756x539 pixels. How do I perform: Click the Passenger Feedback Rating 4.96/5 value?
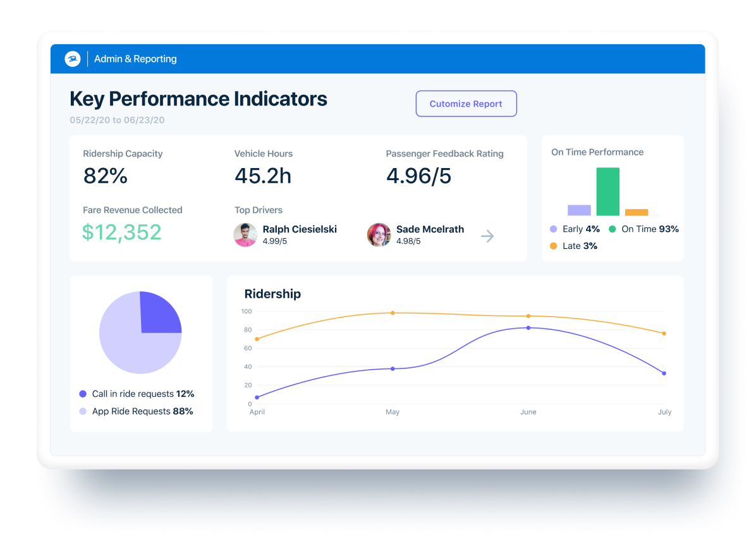click(419, 176)
